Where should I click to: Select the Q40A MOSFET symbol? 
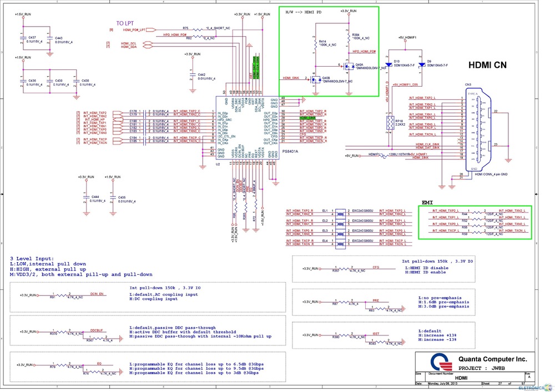(x=348, y=67)
